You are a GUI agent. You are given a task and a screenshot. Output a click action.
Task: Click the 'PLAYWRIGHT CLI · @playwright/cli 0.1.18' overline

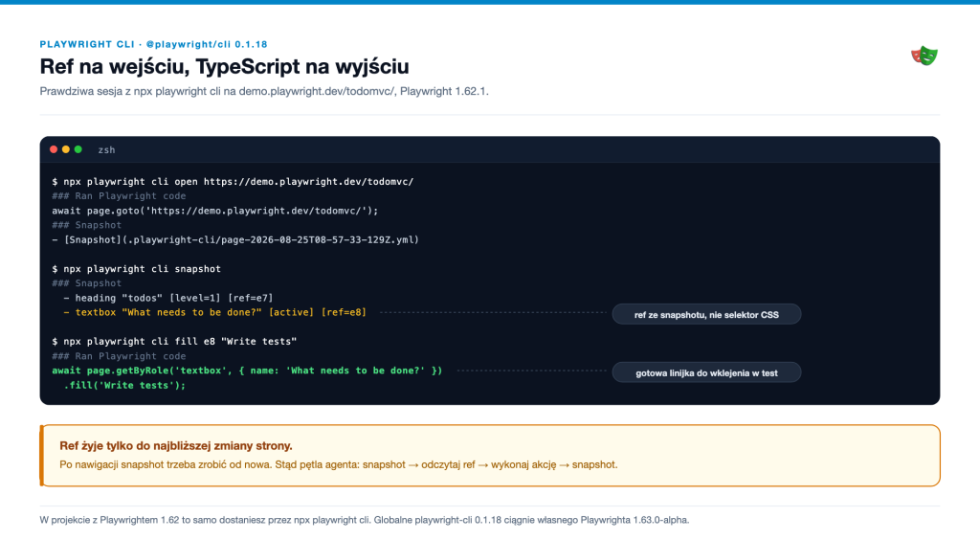(154, 44)
